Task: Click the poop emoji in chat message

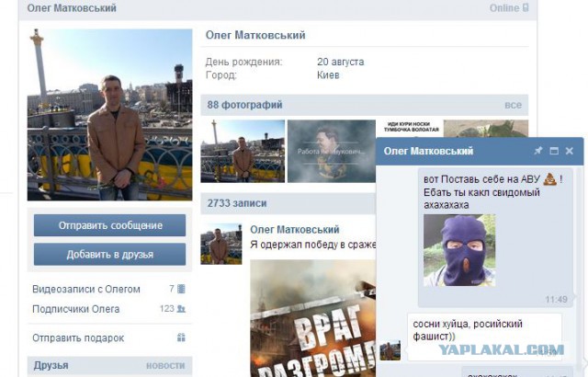Action: (x=550, y=179)
